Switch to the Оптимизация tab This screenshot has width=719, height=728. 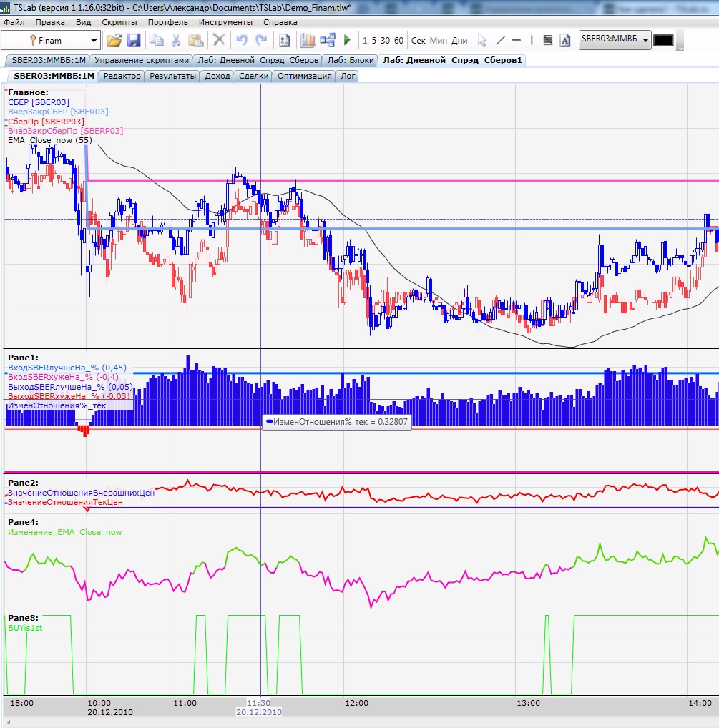pos(304,76)
